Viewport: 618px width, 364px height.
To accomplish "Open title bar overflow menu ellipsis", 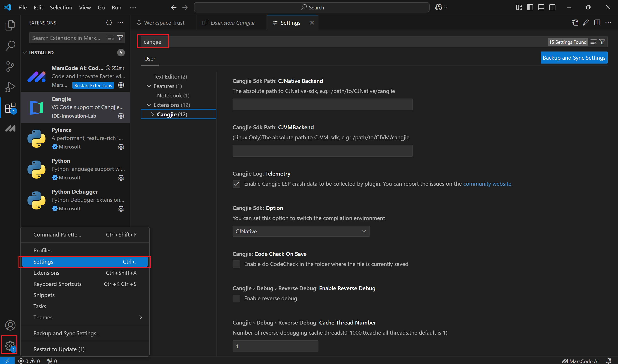I will click(x=133, y=7).
